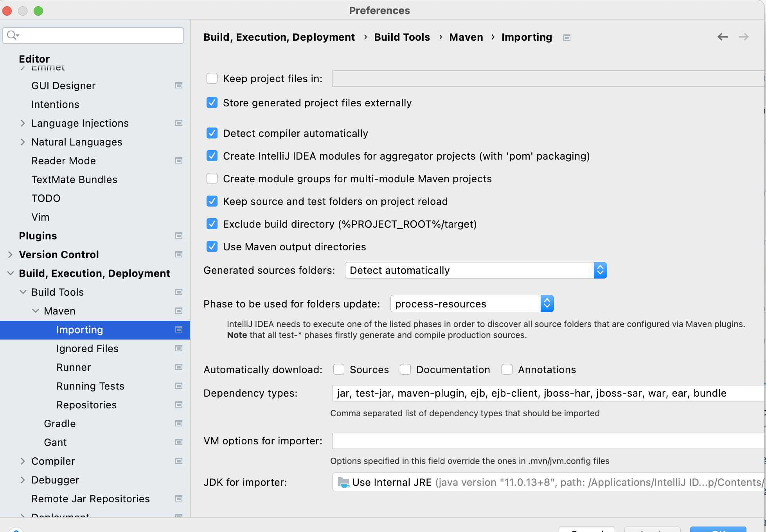
Task: Collapse Maven tree node
Action: (36, 311)
